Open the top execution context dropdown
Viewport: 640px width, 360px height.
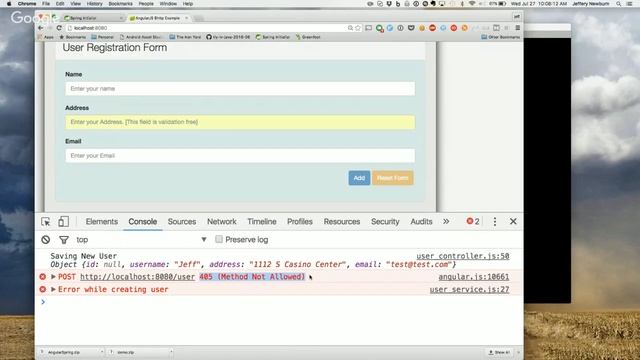142,240
